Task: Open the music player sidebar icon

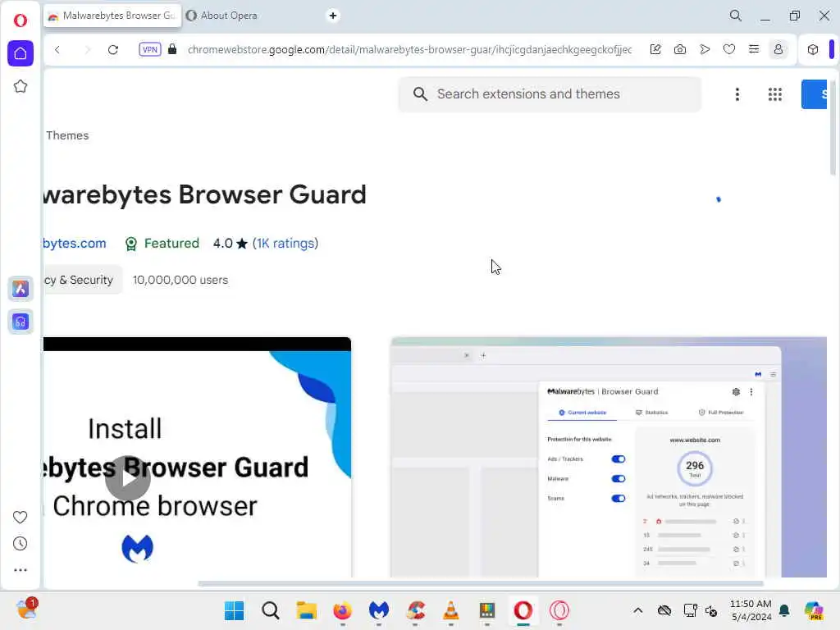Action: coord(21,322)
